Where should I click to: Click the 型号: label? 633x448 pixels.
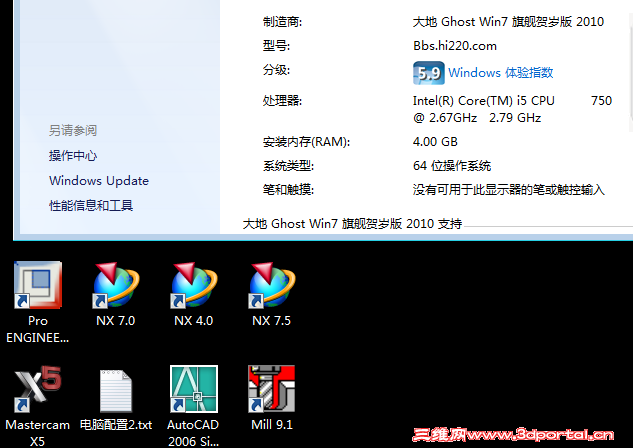(x=276, y=46)
